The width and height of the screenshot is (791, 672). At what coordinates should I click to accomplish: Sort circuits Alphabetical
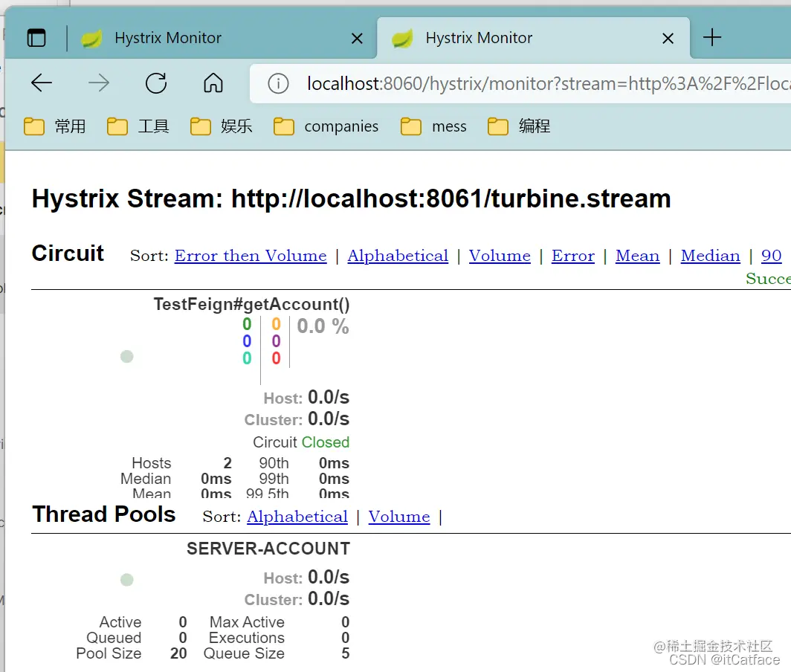point(398,256)
